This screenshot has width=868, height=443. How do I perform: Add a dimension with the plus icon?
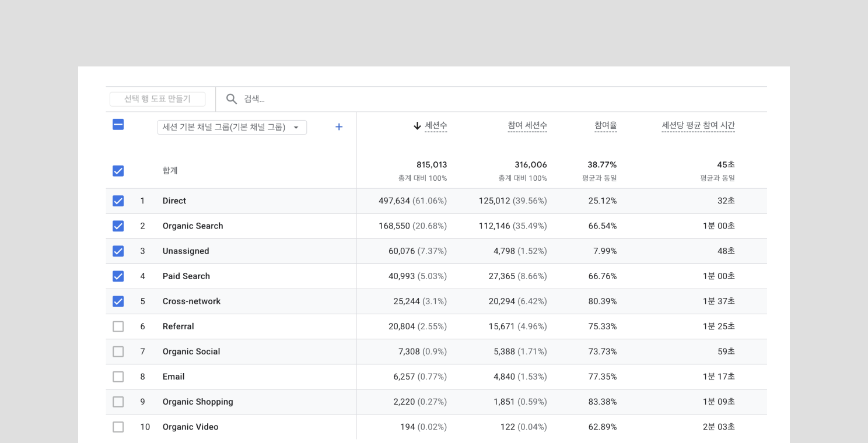[x=339, y=126]
